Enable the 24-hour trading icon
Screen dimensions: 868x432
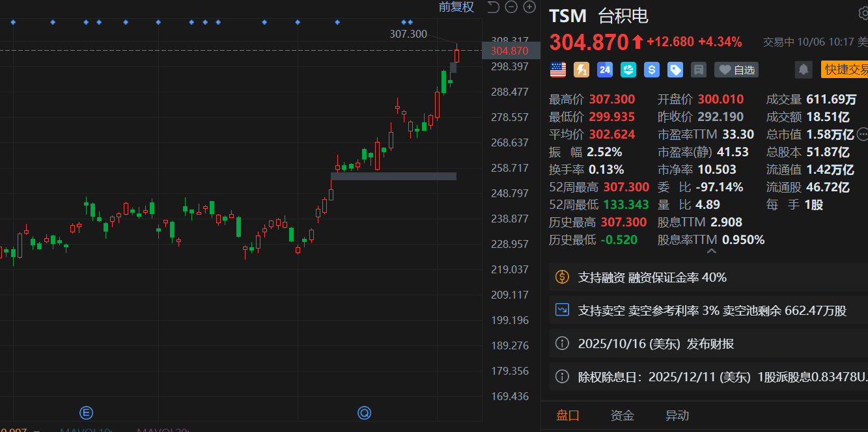click(x=604, y=70)
